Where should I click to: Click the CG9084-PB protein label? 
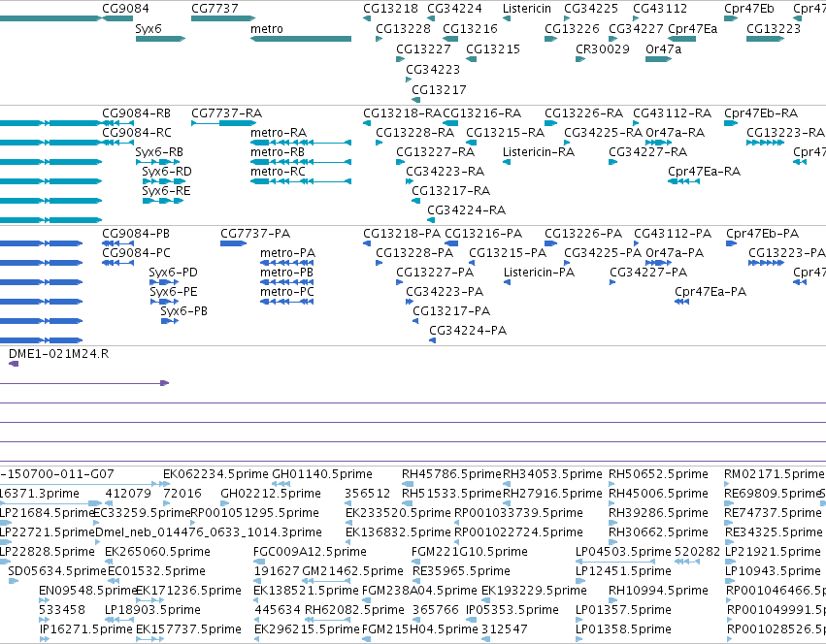[136, 234]
